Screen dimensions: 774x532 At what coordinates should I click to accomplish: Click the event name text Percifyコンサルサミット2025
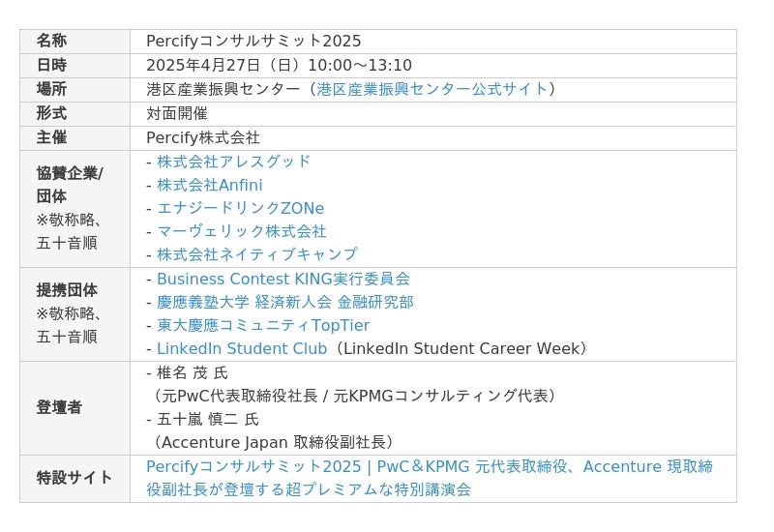pos(253,41)
